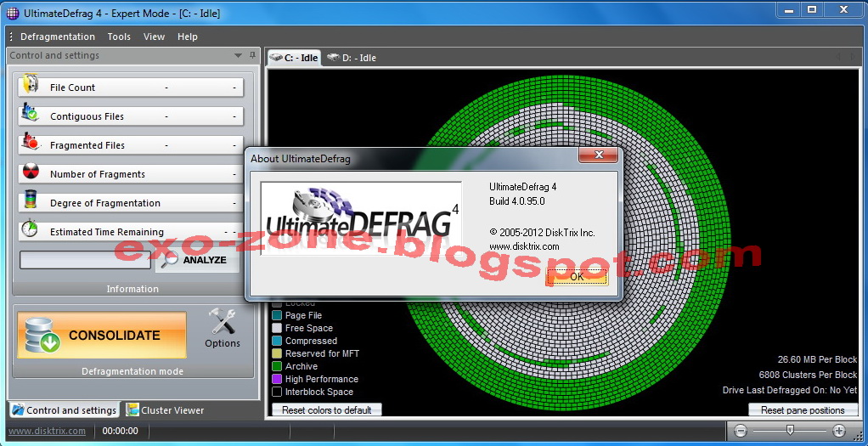Click the Build 4.0.95.0 text

click(516, 201)
